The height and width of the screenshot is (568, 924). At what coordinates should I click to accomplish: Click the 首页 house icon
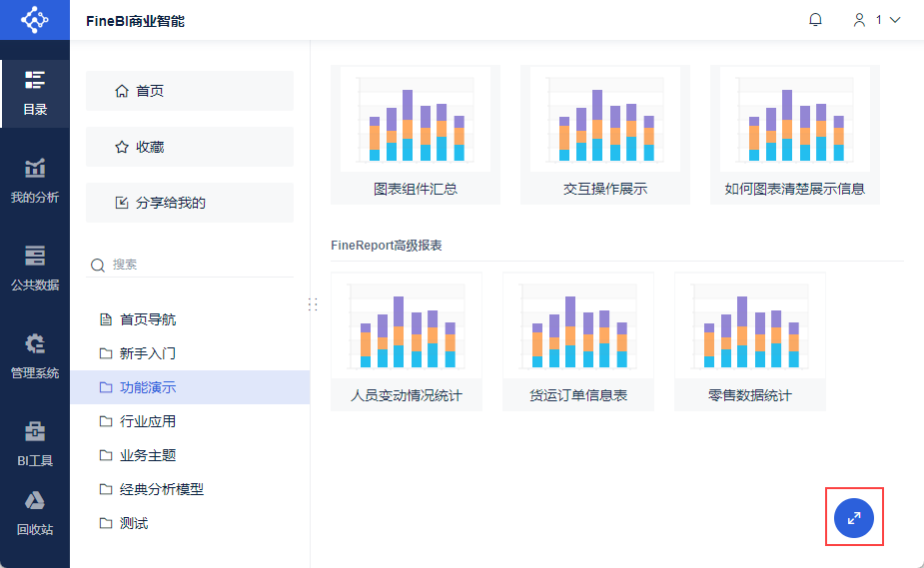[122, 91]
